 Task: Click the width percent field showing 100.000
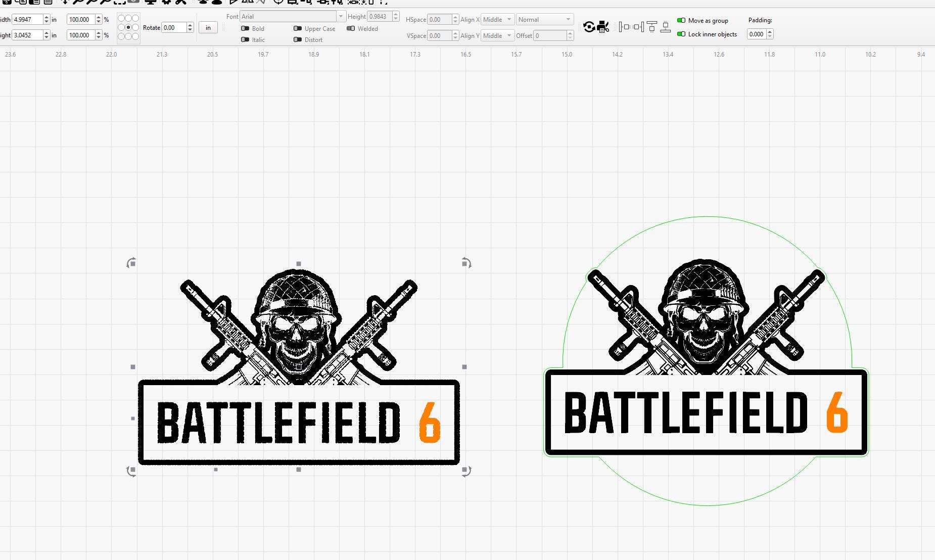(81, 19)
